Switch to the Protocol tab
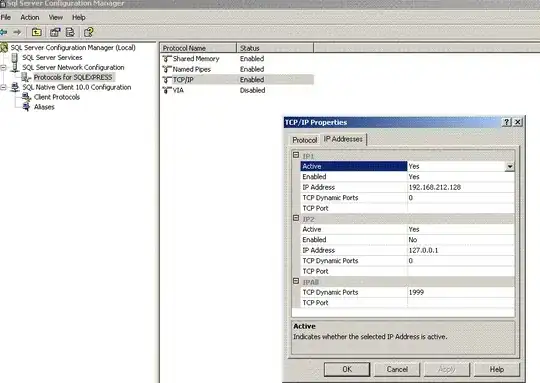Screen dimensions: 540x383 click(304, 140)
